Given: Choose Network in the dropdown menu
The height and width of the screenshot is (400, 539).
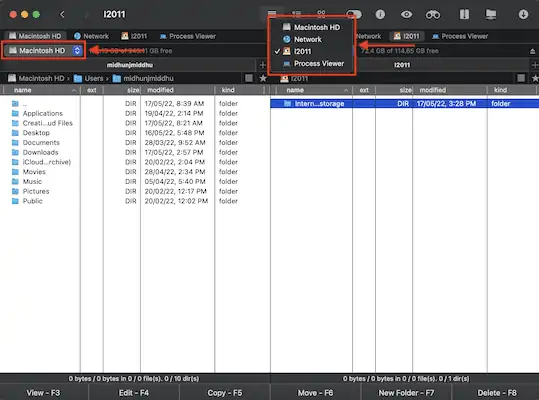Looking at the screenshot, I should pyautogui.click(x=302, y=40).
